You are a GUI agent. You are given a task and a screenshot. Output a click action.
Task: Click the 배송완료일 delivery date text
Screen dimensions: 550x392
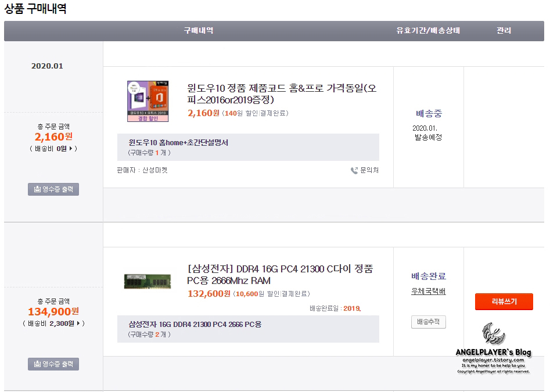pyautogui.click(x=335, y=308)
